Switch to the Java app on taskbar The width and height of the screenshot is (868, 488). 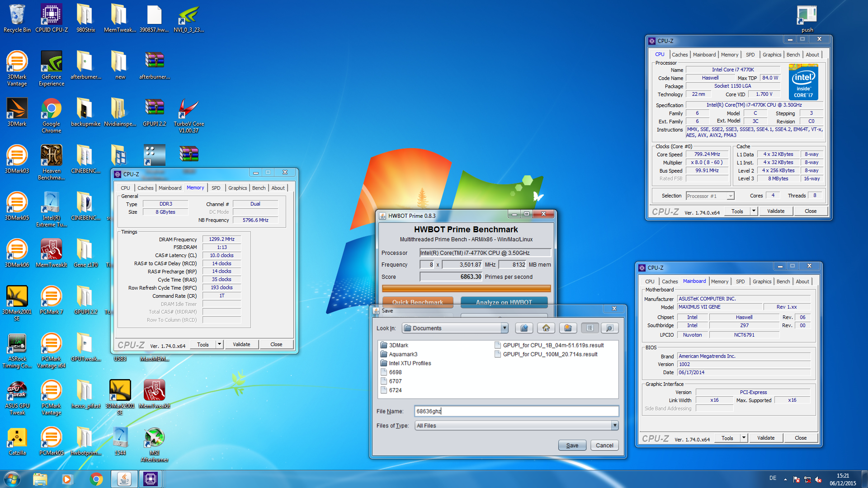[124, 479]
